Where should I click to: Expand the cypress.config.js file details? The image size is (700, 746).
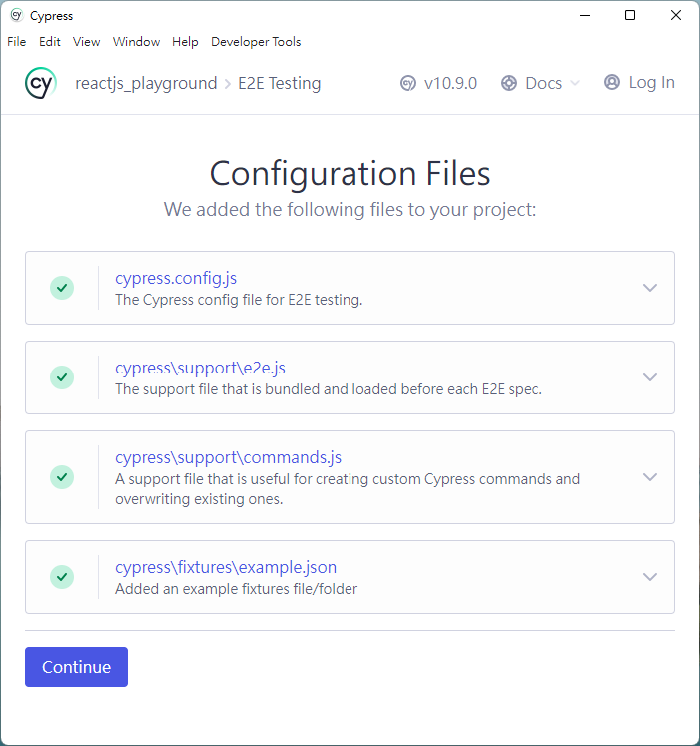650,288
